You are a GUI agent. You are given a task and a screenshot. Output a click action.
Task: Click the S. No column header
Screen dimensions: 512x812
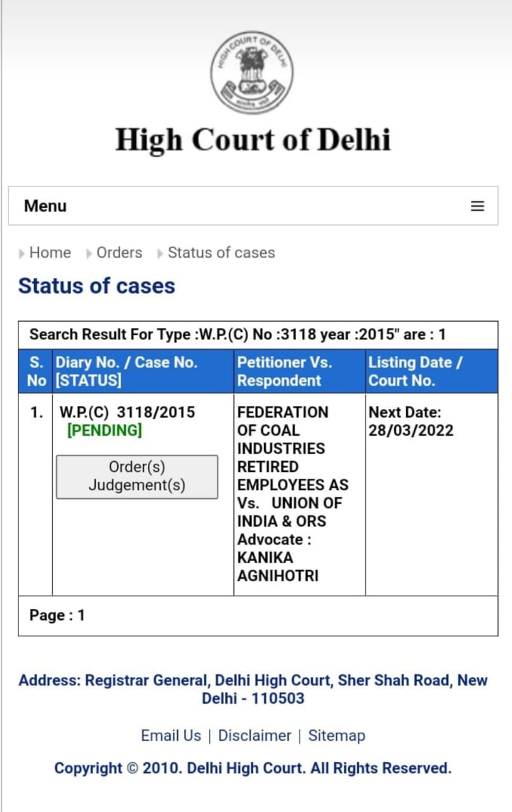pos(36,371)
